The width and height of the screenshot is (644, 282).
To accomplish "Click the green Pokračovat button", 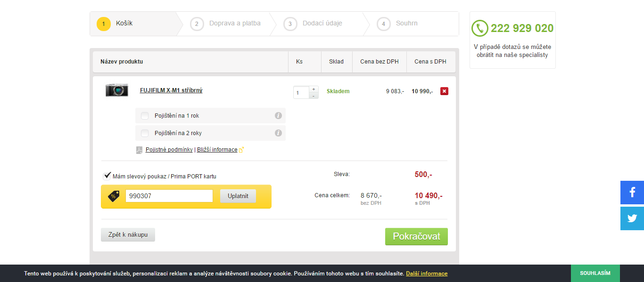I will 416,236.
